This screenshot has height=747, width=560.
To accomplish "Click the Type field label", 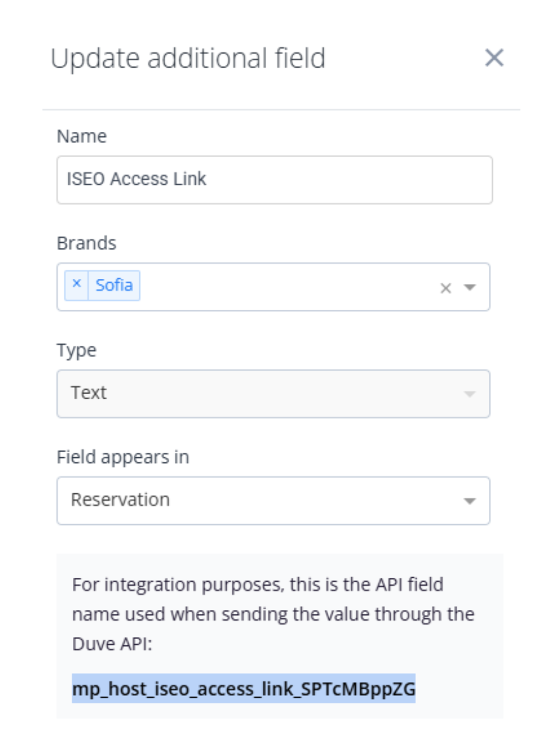I will point(76,350).
